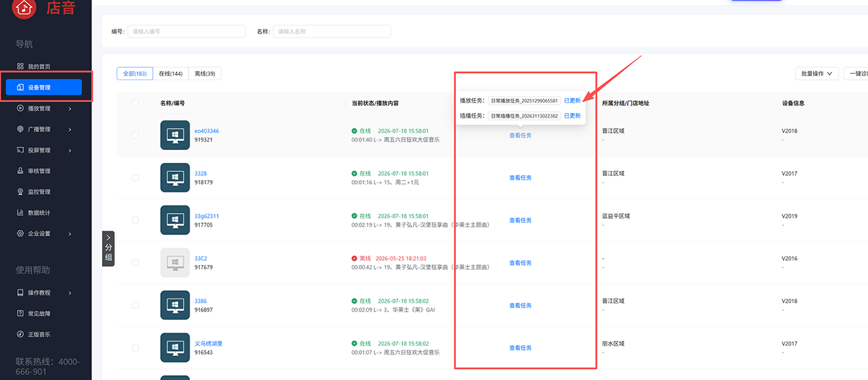
Task: Click the device thumbnail for 3386
Action: pyautogui.click(x=175, y=305)
